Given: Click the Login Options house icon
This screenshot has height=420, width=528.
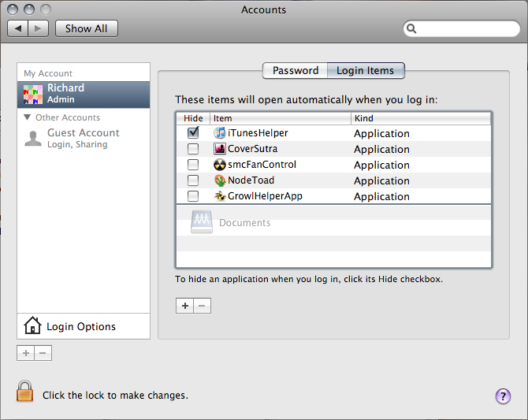Looking at the screenshot, I should pos(32,326).
